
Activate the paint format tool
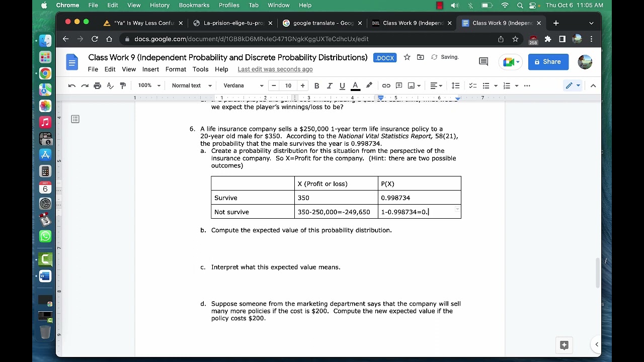(x=123, y=85)
